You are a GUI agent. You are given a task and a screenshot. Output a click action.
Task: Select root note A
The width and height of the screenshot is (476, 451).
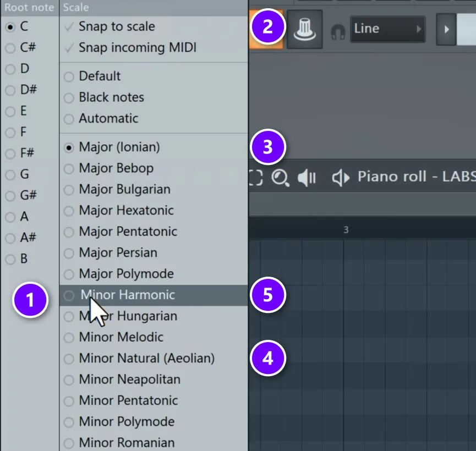click(18, 216)
